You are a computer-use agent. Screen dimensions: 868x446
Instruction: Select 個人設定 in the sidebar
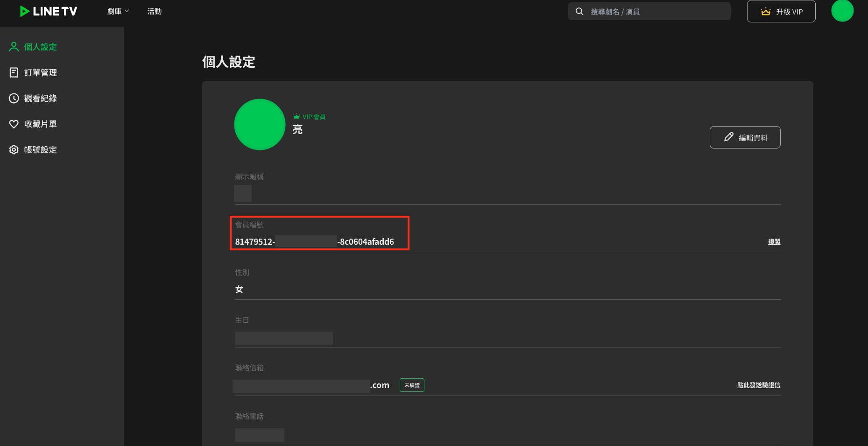pyautogui.click(x=40, y=47)
